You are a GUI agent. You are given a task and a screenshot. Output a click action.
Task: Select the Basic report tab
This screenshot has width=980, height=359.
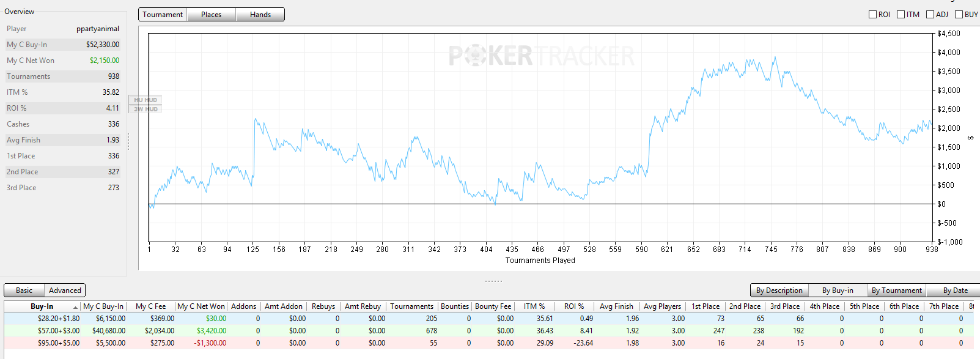point(24,291)
